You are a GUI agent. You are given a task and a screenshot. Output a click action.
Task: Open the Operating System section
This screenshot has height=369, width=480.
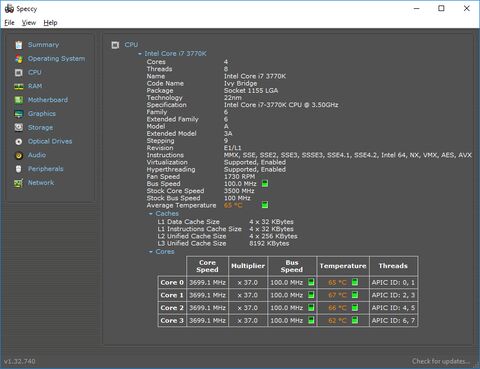point(56,59)
